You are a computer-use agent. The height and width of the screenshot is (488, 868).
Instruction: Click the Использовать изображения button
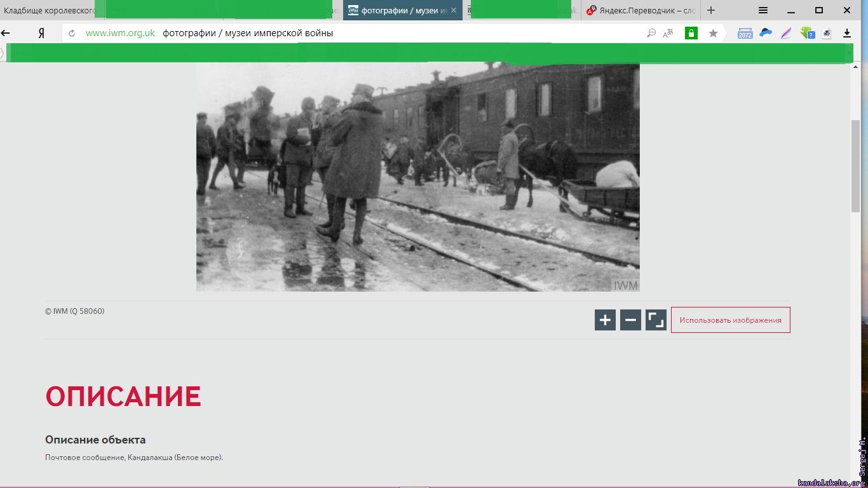tap(730, 320)
